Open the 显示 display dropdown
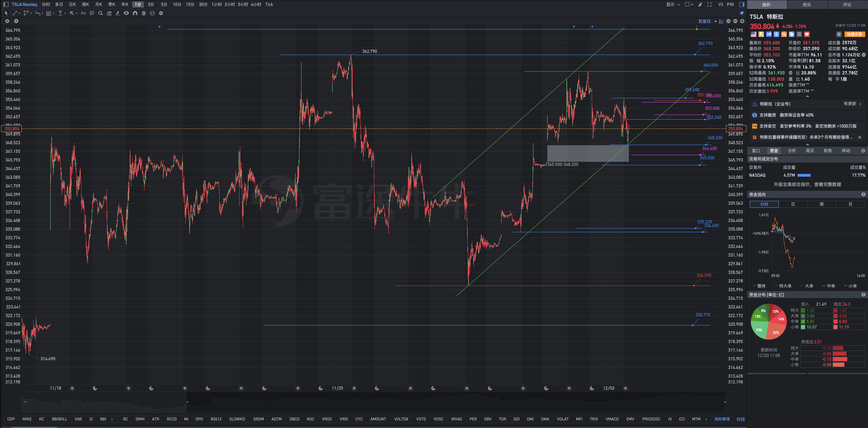 pos(673,4)
